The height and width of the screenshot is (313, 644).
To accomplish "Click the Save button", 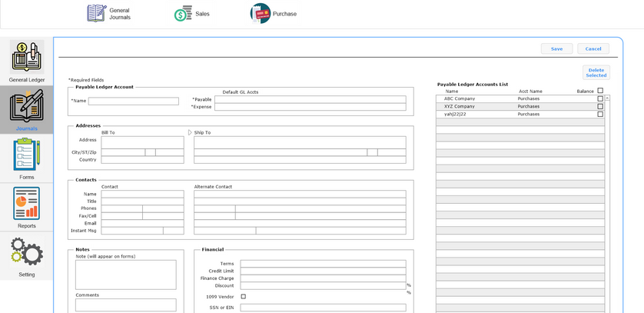I will pos(556,48).
